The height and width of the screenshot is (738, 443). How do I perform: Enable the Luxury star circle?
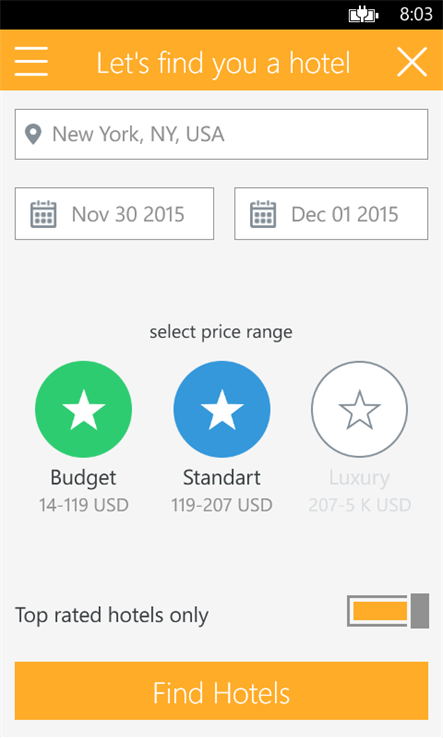359,409
